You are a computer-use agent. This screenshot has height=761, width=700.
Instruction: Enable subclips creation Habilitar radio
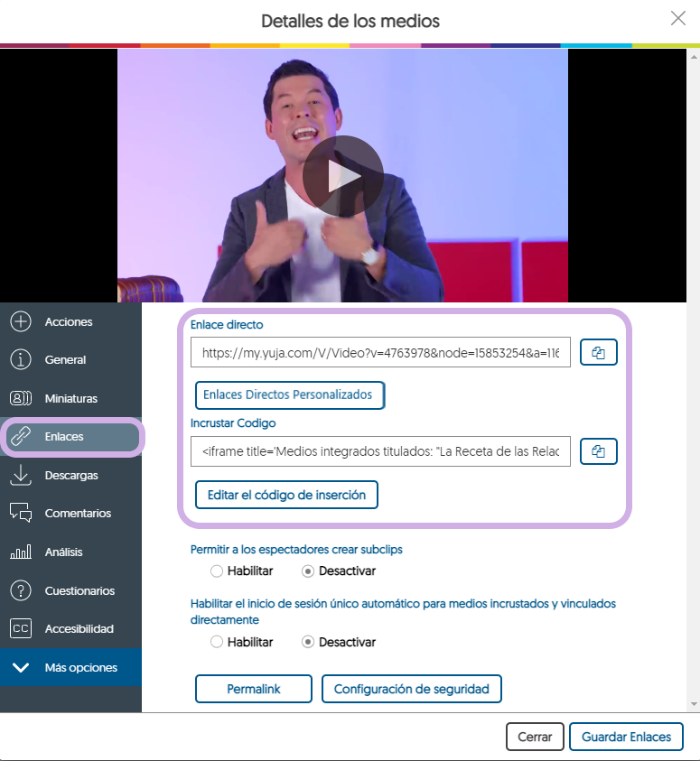point(217,571)
